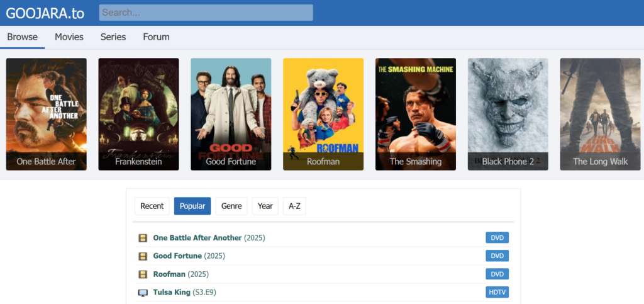Switch to the Browse tab
This screenshot has height=304, width=644.
tap(22, 37)
